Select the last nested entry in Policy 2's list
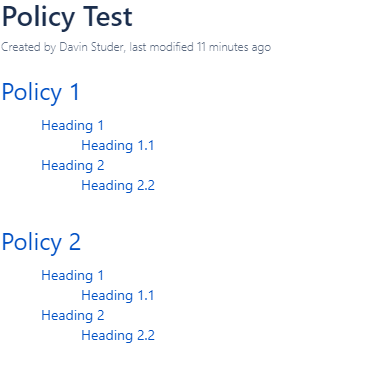This screenshot has height=377, width=390. (x=118, y=336)
